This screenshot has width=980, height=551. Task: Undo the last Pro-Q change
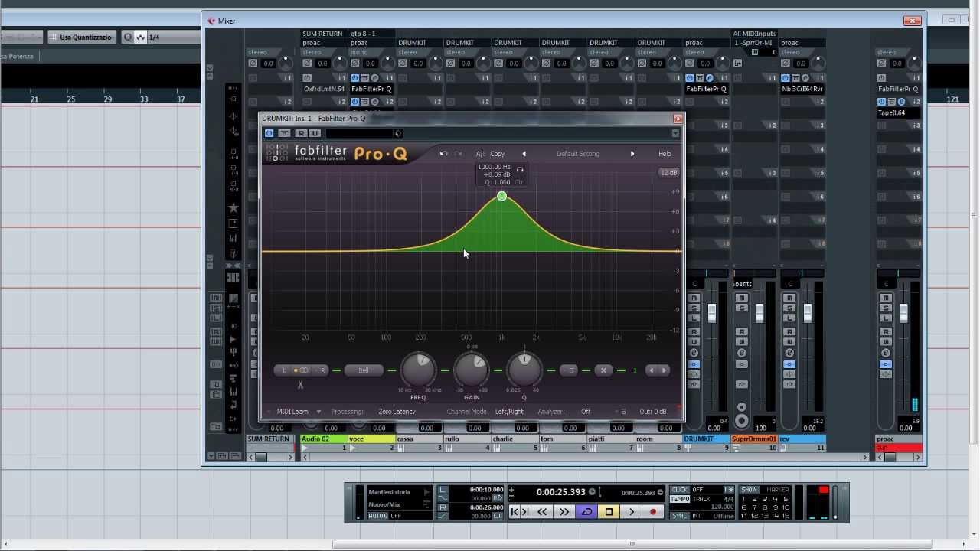click(443, 154)
